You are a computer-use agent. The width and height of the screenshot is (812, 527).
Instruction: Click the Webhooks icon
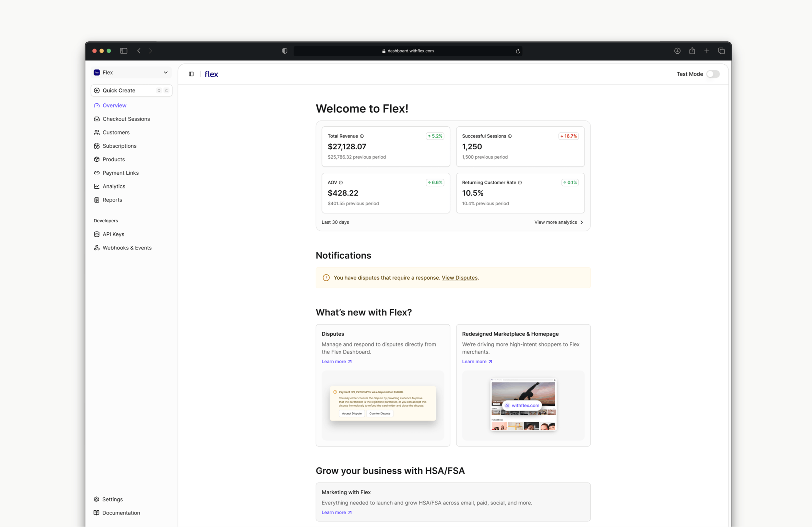pos(97,248)
